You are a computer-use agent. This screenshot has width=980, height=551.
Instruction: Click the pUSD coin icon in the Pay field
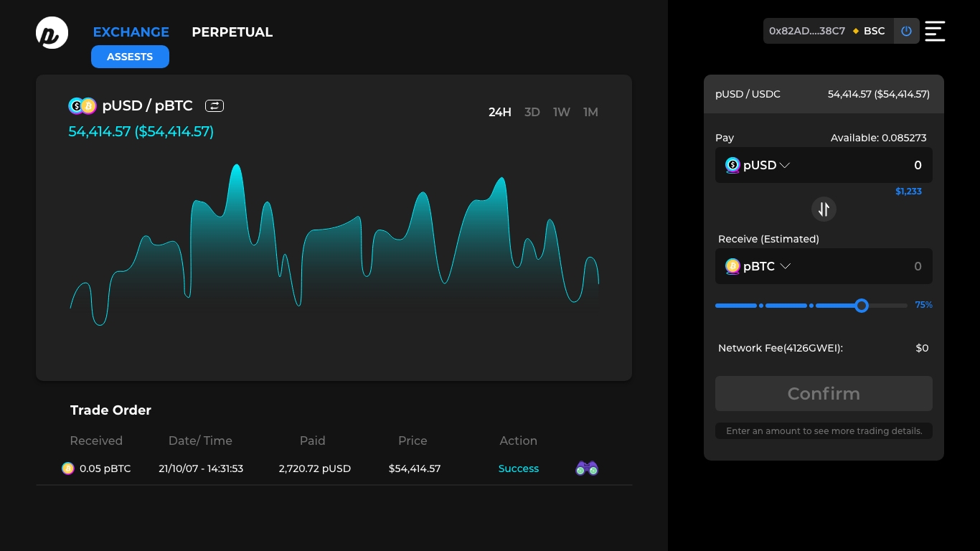tap(732, 165)
